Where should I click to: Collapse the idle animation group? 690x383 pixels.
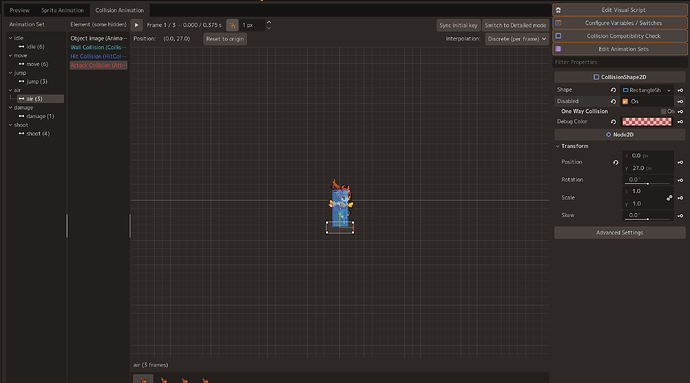[11, 38]
